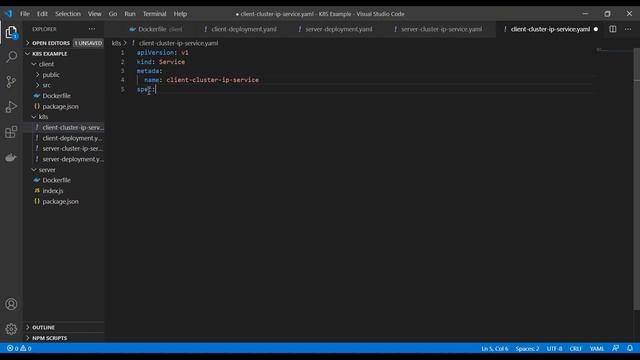The image size is (640, 360).
Task: Open the Explorer view in activity bar
Action: point(11,32)
